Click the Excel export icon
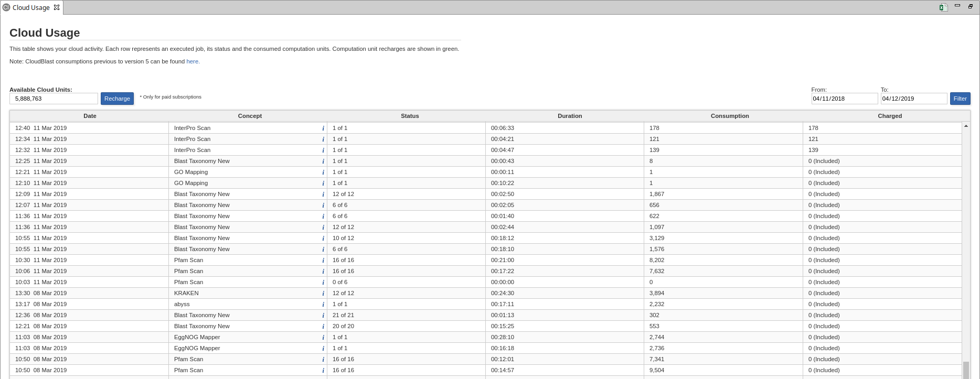980x379 pixels. coord(943,7)
